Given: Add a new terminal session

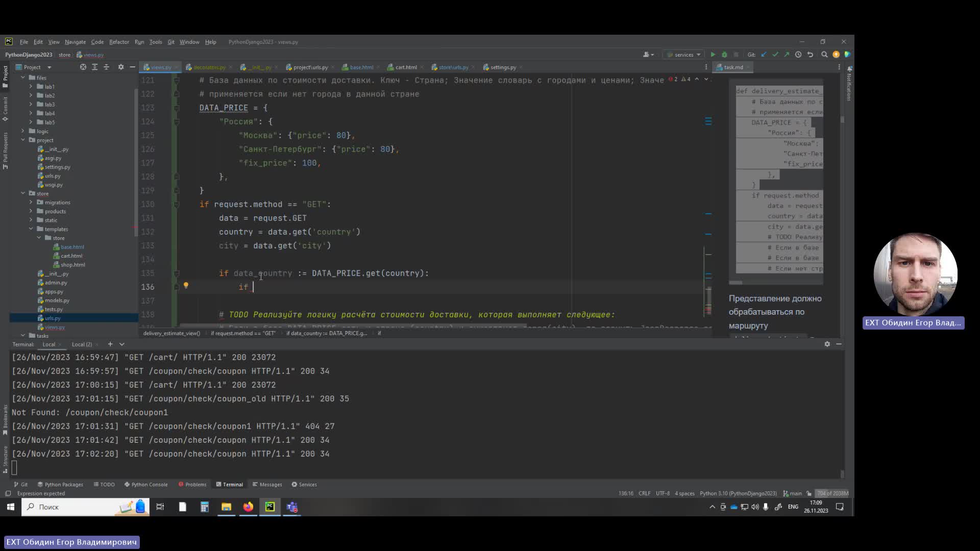Looking at the screenshot, I should pos(110,344).
